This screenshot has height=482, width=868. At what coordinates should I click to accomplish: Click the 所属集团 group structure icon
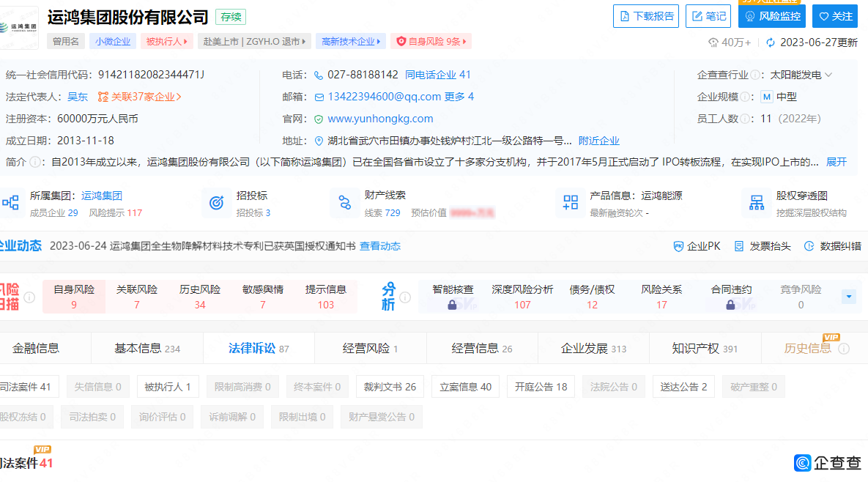coord(10,202)
